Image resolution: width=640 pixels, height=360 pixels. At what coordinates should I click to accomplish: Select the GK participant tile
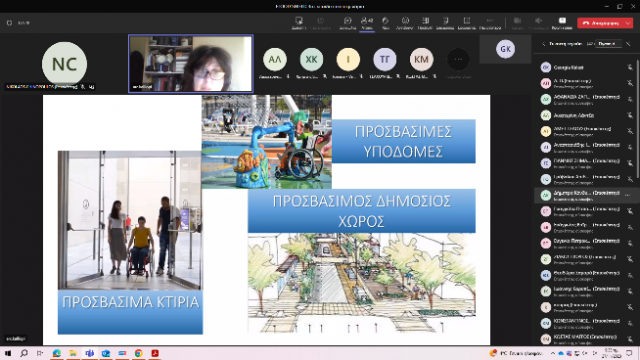point(505,49)
